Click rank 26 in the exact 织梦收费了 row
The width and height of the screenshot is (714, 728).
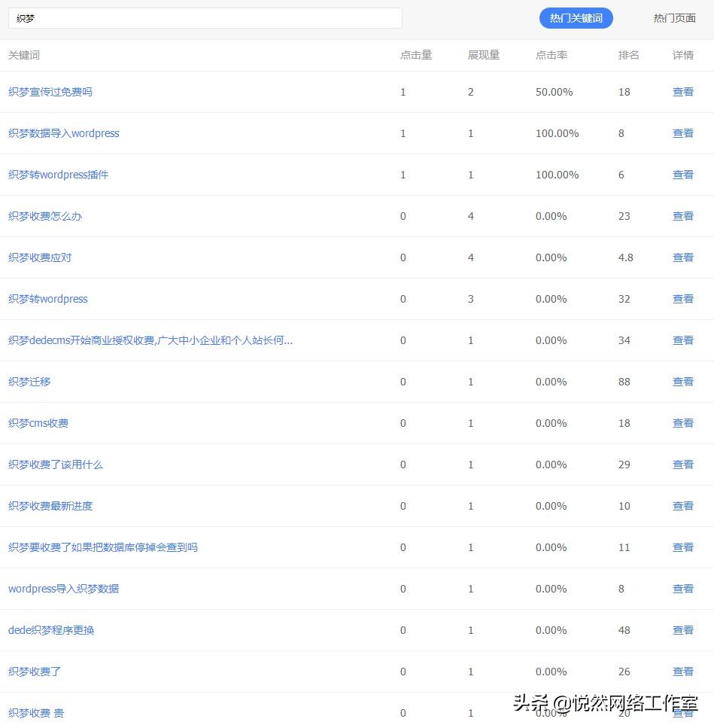[624, 672]
